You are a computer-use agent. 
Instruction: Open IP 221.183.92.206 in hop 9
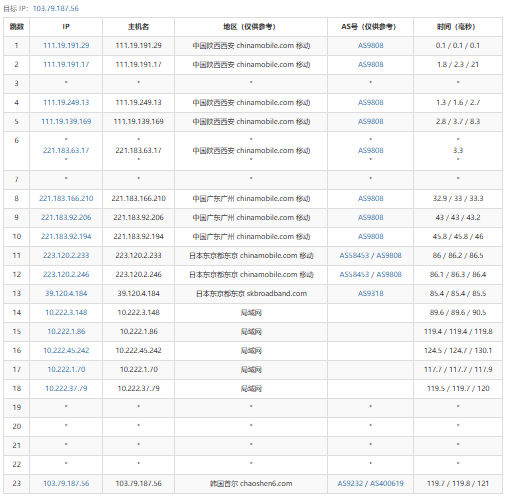66,217
